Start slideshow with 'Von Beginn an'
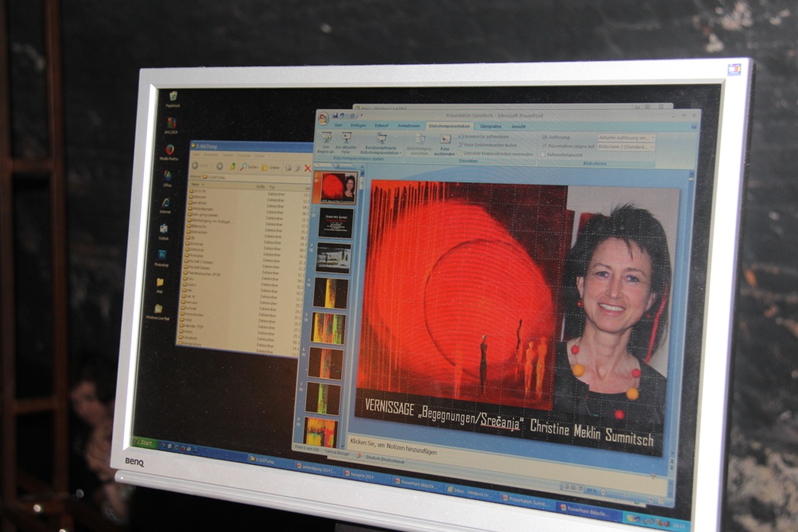The height and width of the screenshot is (532, 798). 327,140
